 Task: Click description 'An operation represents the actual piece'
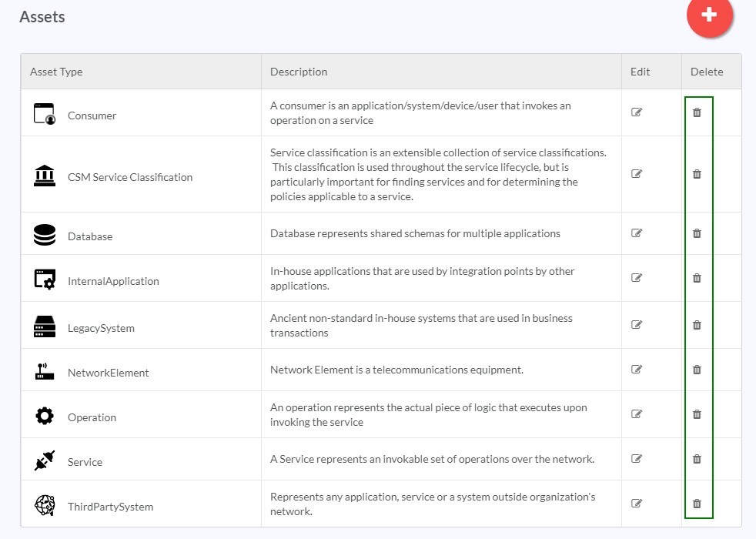coord(429,414)
